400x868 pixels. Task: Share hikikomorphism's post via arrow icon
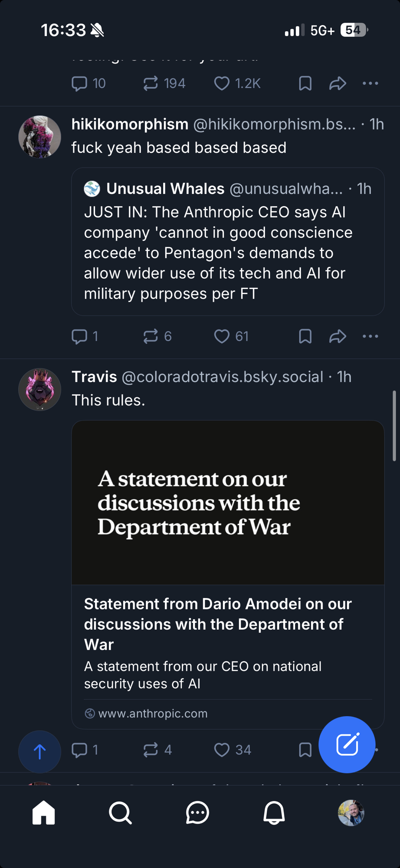tap(338, 336)
